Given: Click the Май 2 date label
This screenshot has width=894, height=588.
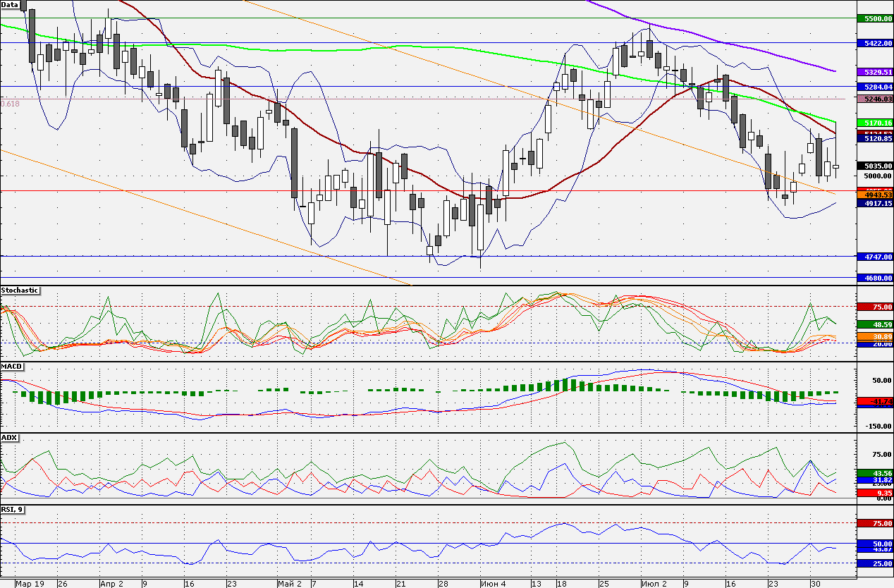Looking at the screenshot, I should pyautogui.click(x=290, y=584).
